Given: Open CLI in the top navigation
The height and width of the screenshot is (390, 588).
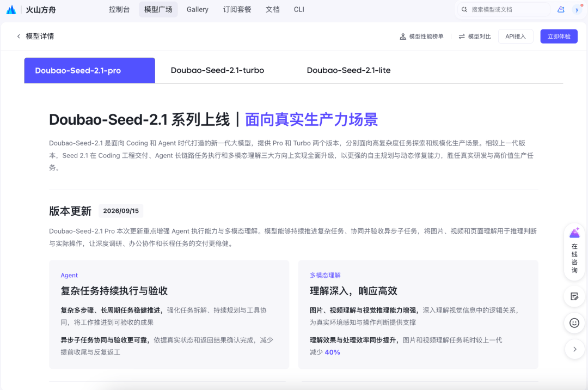Looking at the screenshot, I should tap(299, 9).
